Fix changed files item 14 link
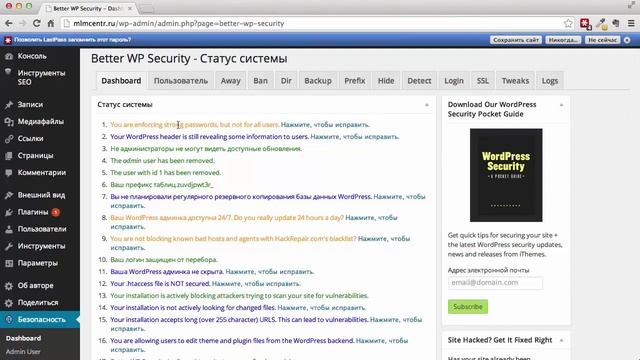Screen dimensions: 640x360 322,308
